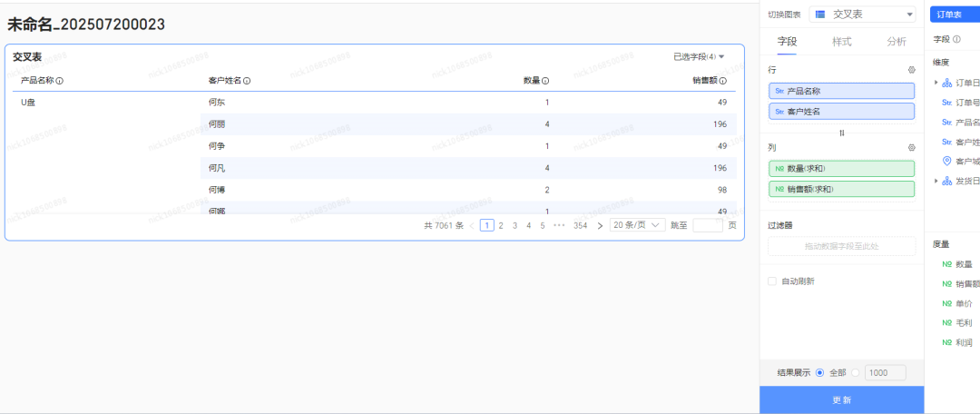
Task: Go to page 3
Action: pos(515,226)
